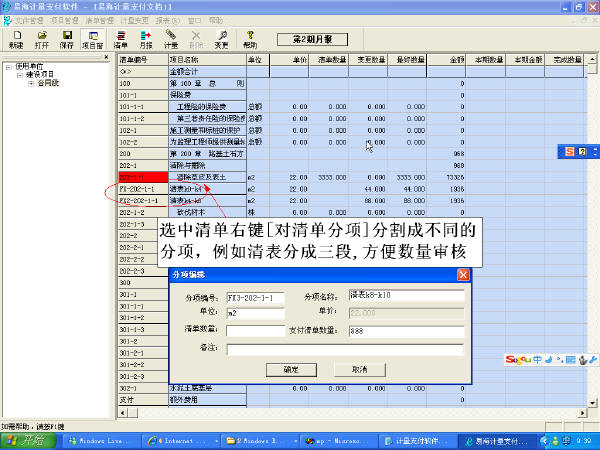This screenshot has width=600, height=450.
Task: Collapse the 使用单位 tree node
Action: 8,67
